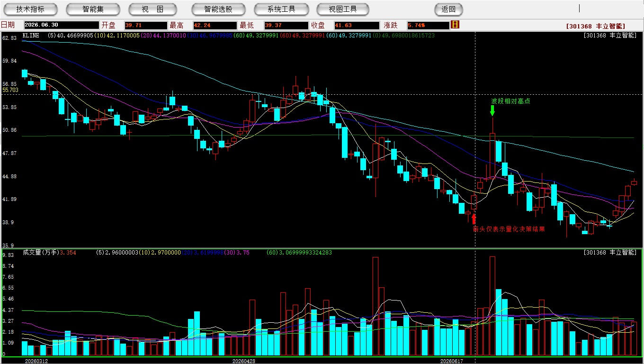The height and width of the screenshot is (364, 644).
Task: Click the volume (60)3.06999993324283 legend entry
Action: click(x=299, y=253)
